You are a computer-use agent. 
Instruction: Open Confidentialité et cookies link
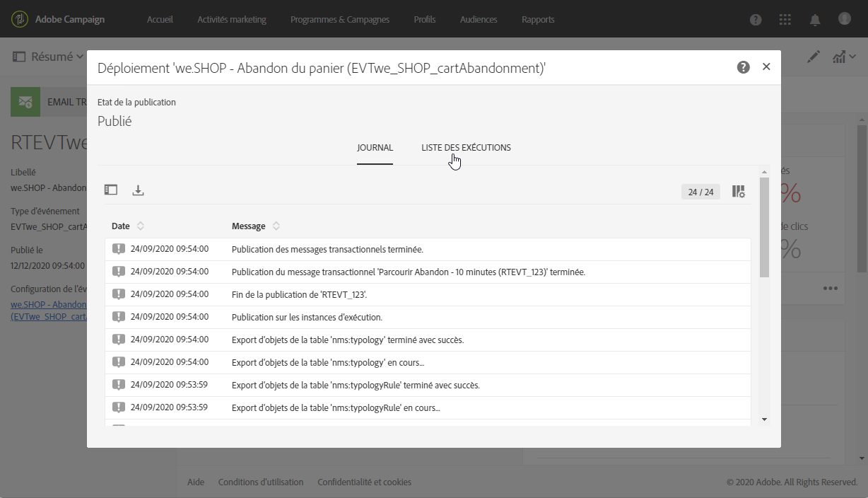point(365,482)
